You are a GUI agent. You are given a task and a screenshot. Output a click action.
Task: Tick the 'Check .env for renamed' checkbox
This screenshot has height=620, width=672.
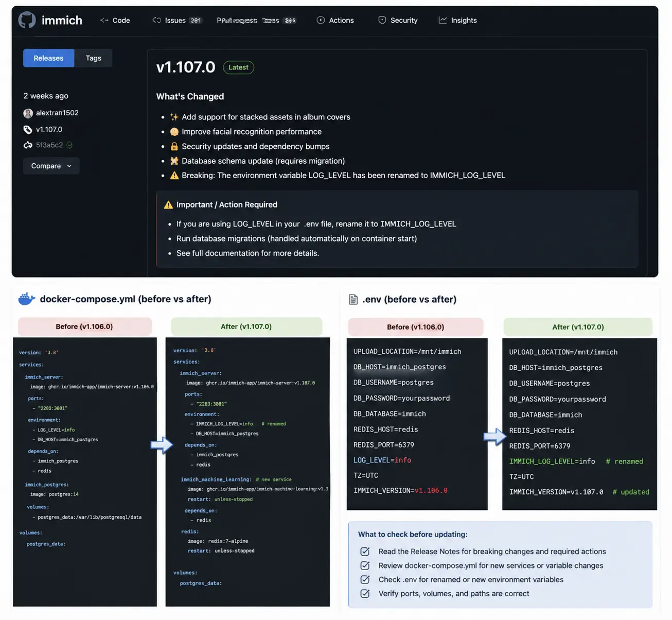click(x=365, y=579)
